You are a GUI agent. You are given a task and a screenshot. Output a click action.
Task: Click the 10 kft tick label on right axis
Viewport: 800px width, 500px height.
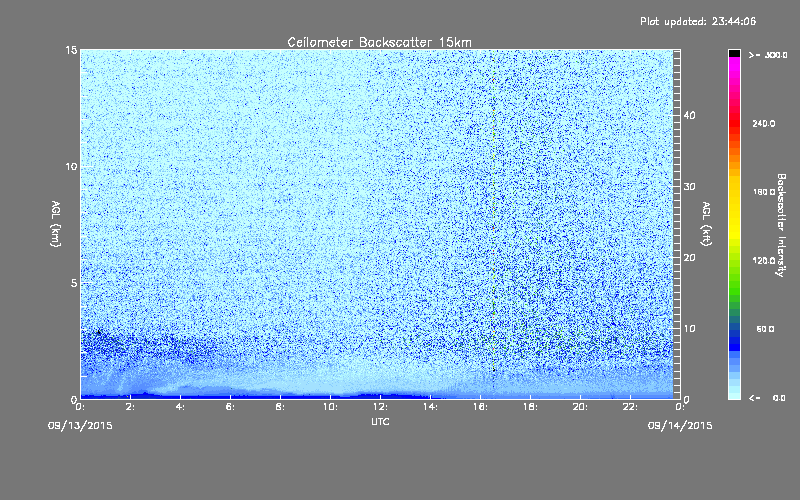pyautogui.click(x=689, y=329)
